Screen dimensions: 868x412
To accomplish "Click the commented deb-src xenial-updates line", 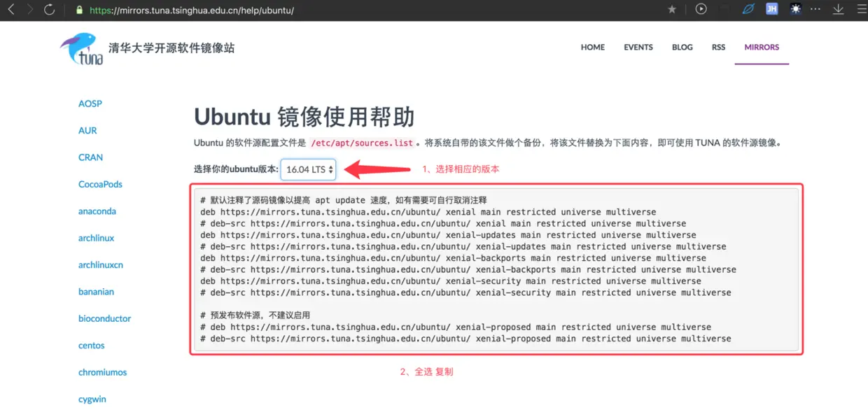I will point(463,247).
